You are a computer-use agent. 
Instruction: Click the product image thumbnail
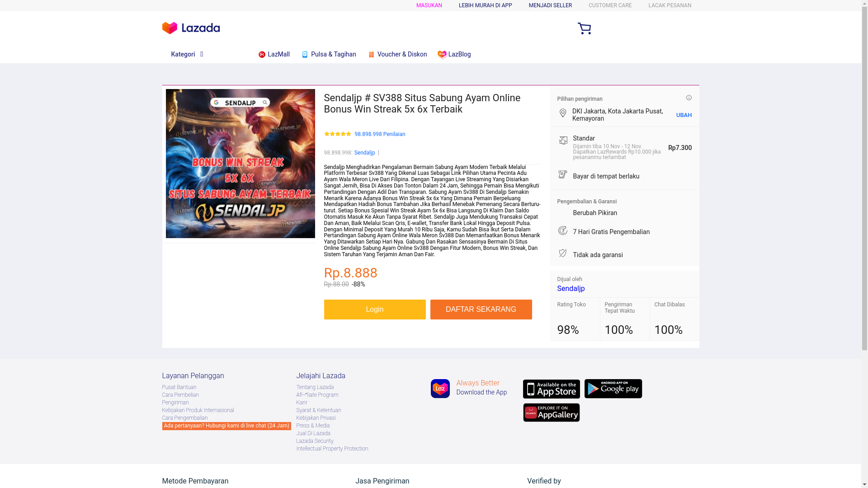pyautogui.click(x=240, y=164)
